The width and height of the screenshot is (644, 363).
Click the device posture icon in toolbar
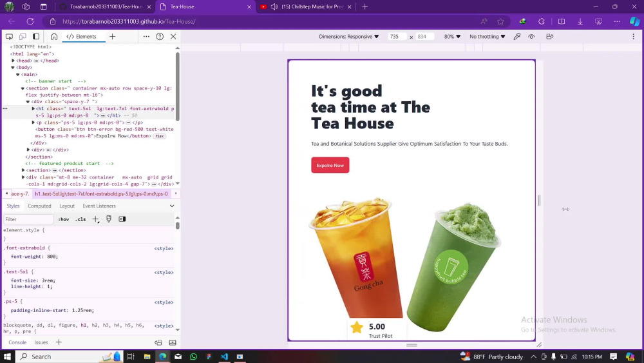click(x=549, y=37)
